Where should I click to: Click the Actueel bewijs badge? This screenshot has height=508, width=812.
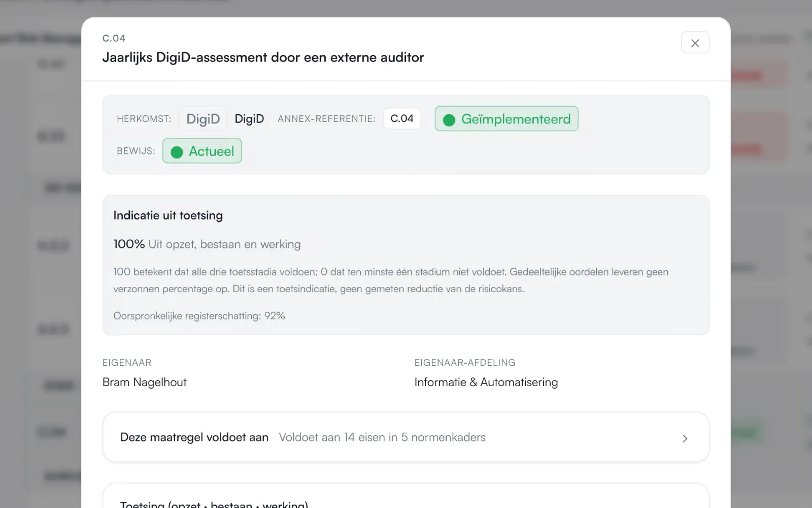click(x=202, y=151)
